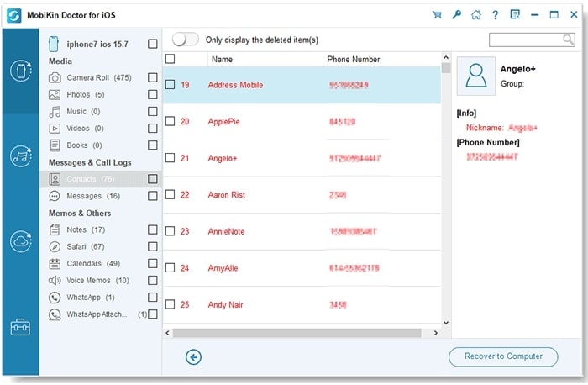Click the Notes notepad icon

[55, 229]
